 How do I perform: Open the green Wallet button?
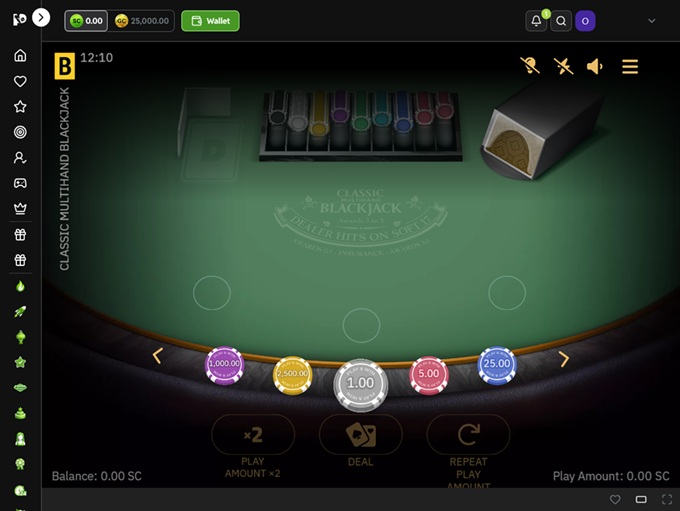[x=210, y=21]
